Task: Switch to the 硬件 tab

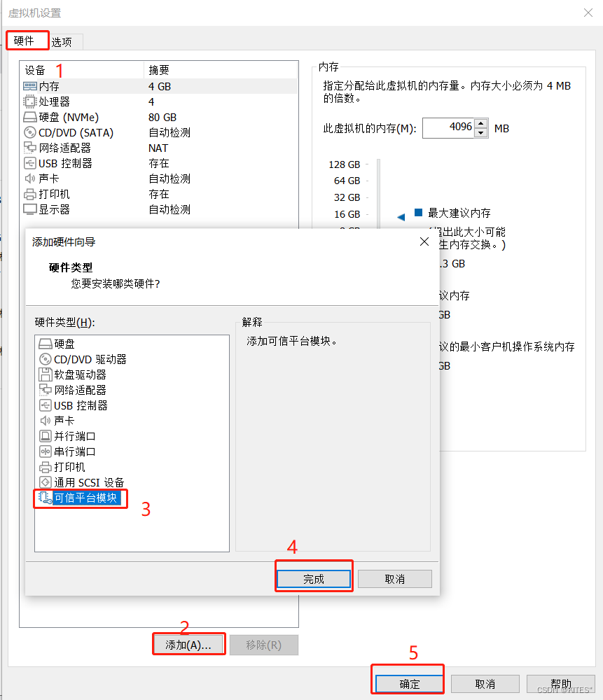Action: point(27,41)
